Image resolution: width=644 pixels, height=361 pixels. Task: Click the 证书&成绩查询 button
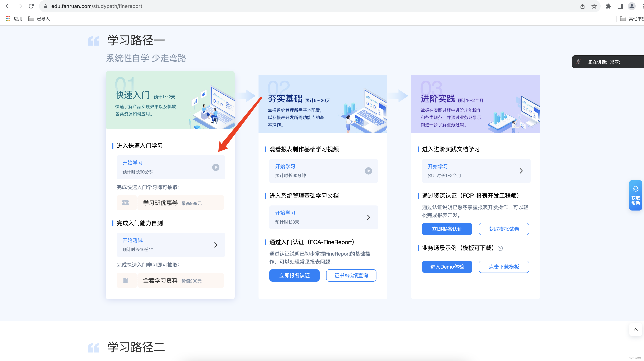pyautogui.click(x=351, y=275)
